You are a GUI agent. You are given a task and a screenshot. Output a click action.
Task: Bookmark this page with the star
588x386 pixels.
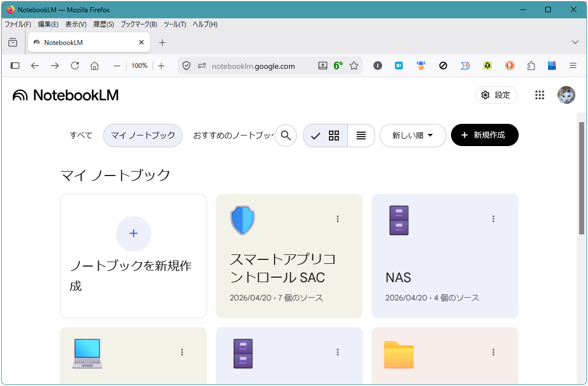coord(353,66)
